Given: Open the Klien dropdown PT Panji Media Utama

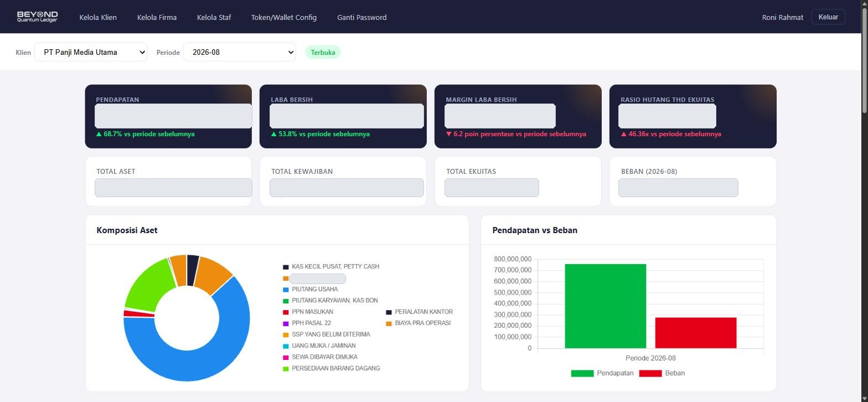Looking at the screenshot, I should pos(91,52).
